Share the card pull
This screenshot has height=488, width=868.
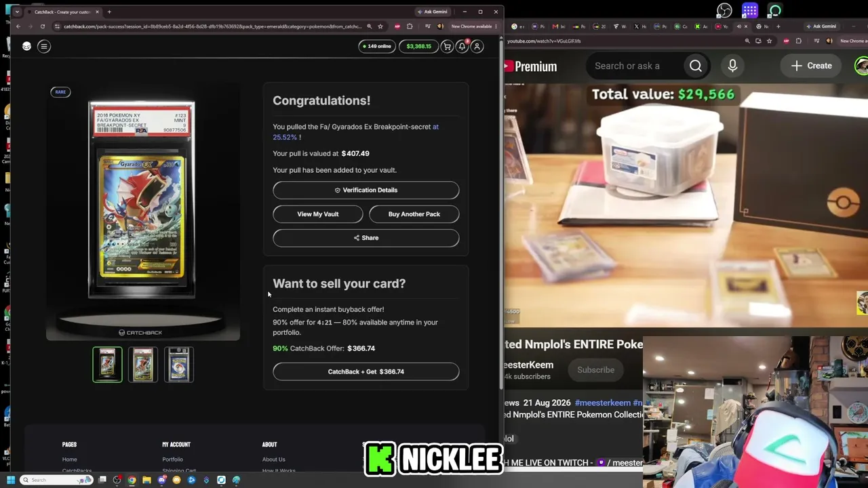point(366,238)
